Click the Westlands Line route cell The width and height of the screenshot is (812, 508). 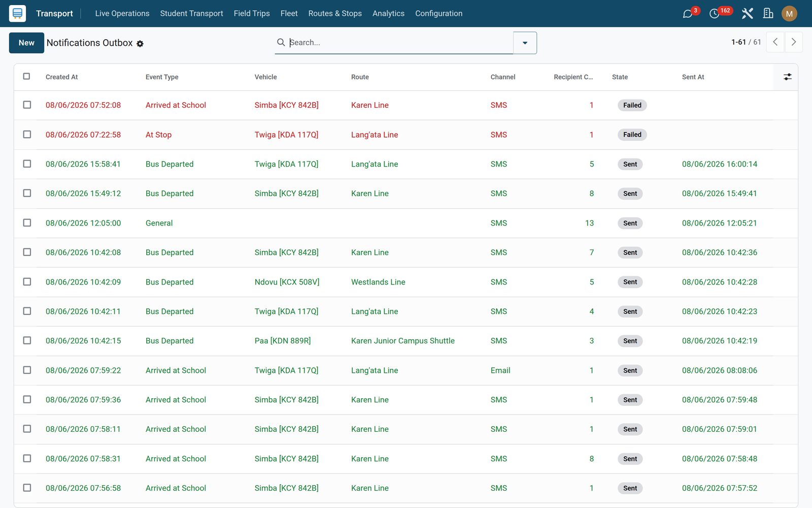(x=378, y=282)
